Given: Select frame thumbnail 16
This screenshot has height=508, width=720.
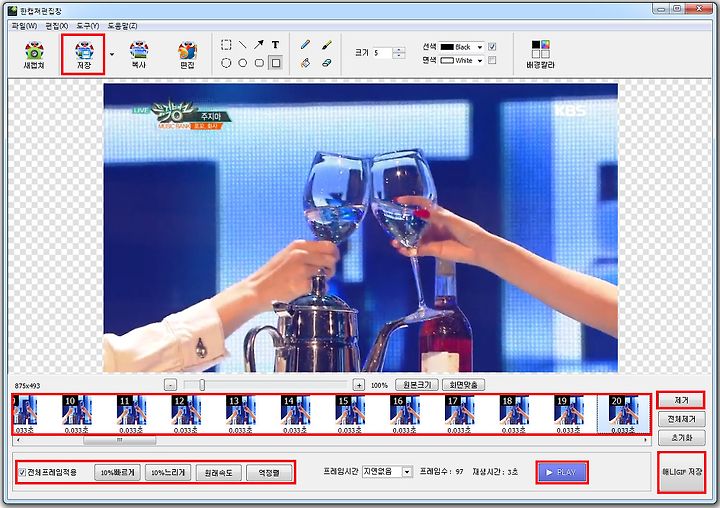Looking at the screenshot, I should tap(405, 413).
